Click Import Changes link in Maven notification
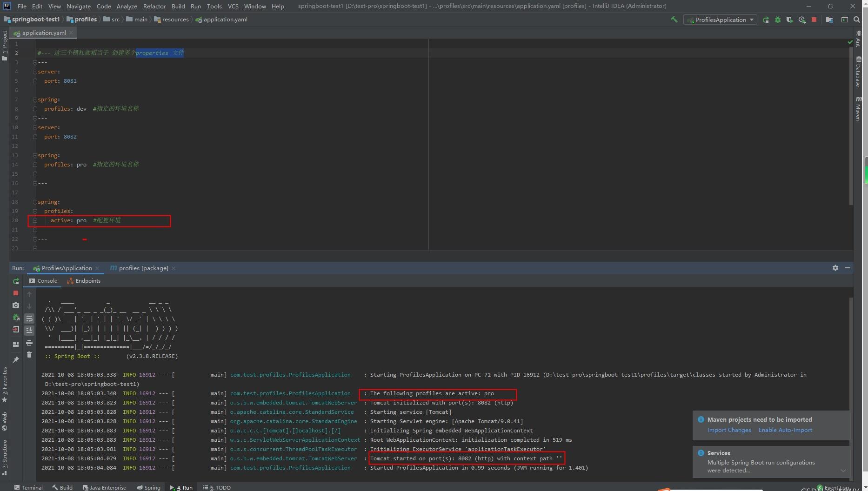The image size is (868, 491). (729, 430)
